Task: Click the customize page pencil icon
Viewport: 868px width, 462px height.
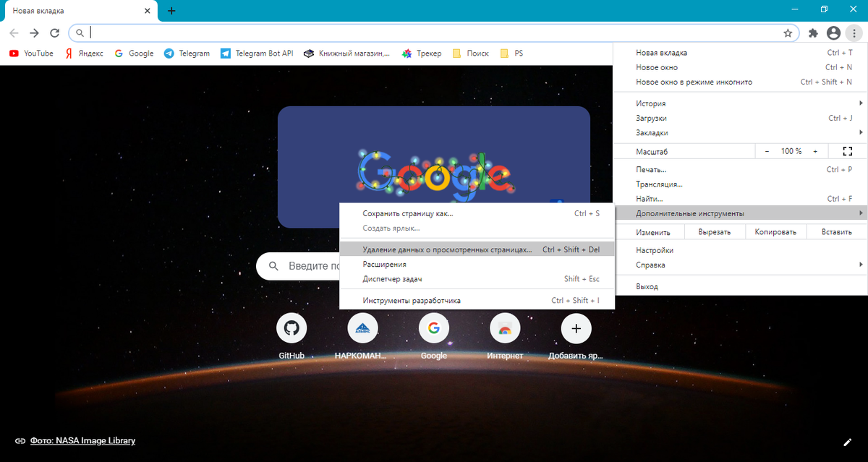Action: pos(848,442)
